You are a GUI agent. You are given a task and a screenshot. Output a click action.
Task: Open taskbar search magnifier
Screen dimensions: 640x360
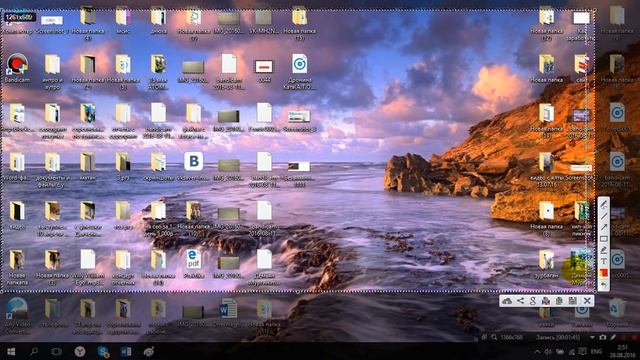click(34, 351)
